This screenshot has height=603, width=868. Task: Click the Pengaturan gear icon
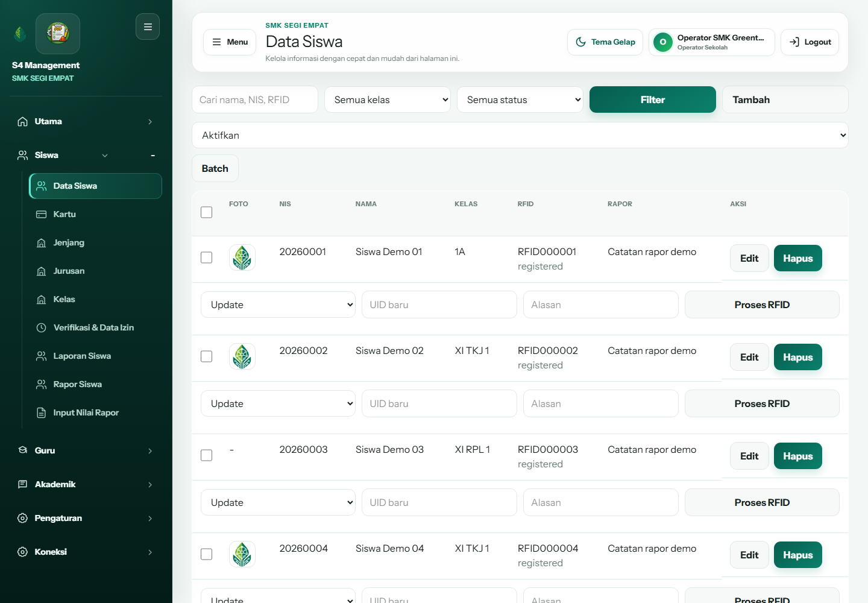tap(23, 519)
